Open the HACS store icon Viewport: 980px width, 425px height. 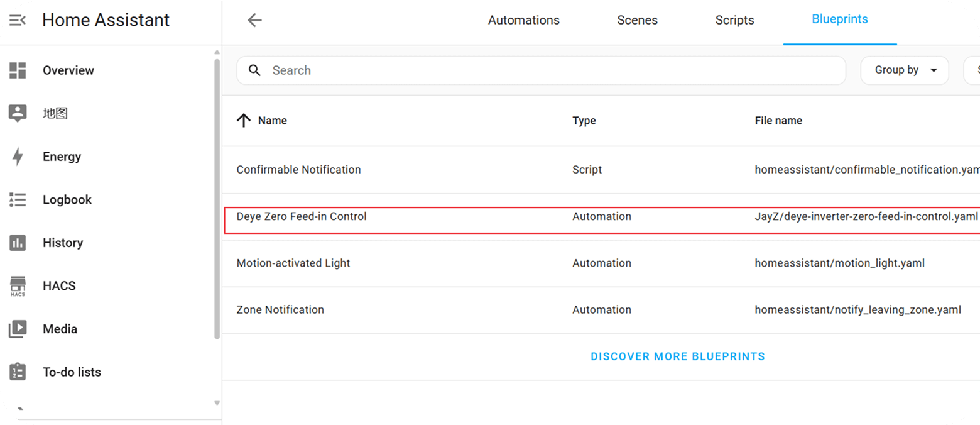click(18, 286)
